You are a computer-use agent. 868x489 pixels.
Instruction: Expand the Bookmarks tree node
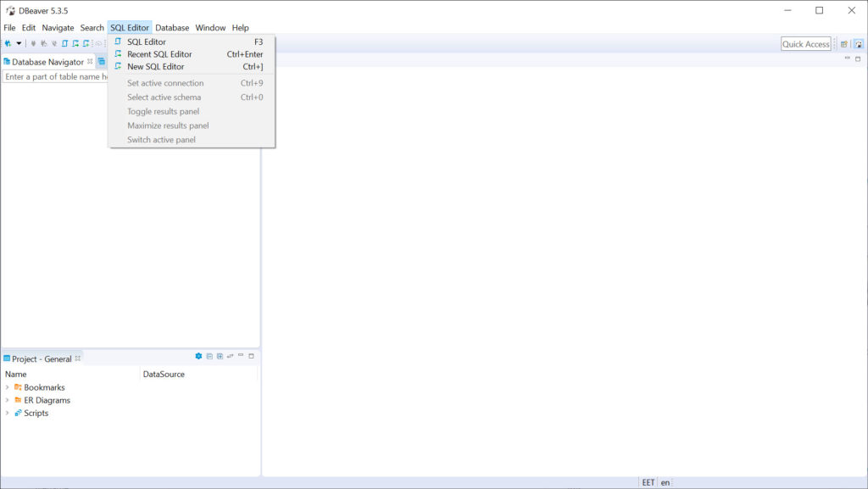[x=8, y=387]
